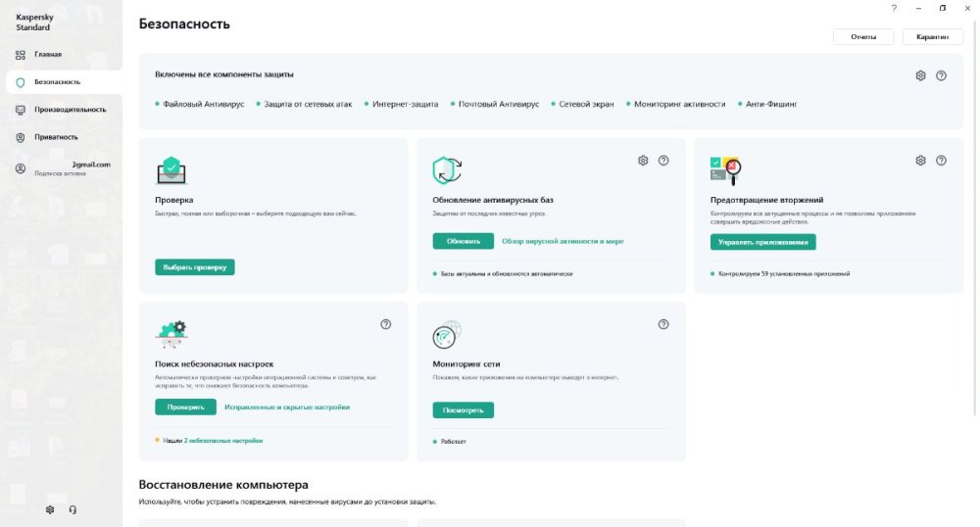The image size is (980, 527).
Task: Click the question mark in title bar
Action: (894, 8)
